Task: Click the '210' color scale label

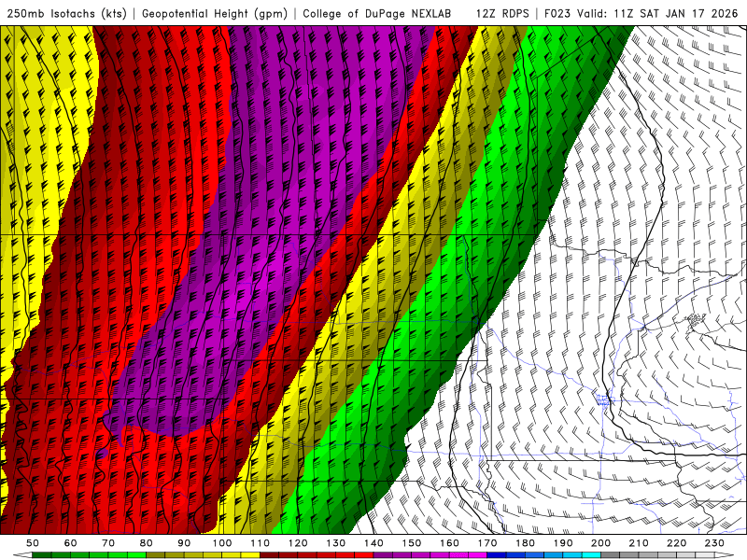Action: coord(639,543)
